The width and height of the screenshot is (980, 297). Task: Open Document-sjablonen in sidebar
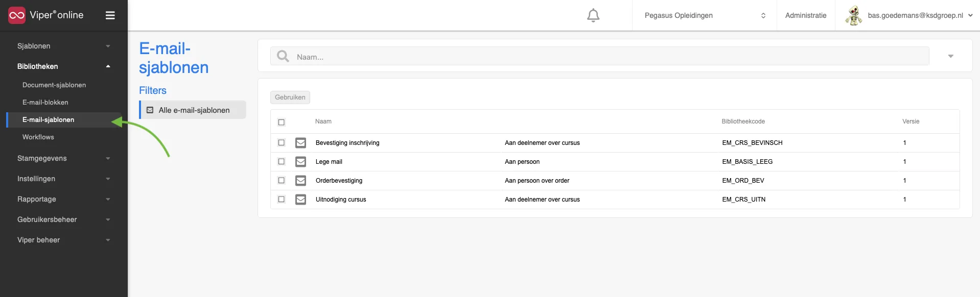pyautogui.click(x=54, y=85)
